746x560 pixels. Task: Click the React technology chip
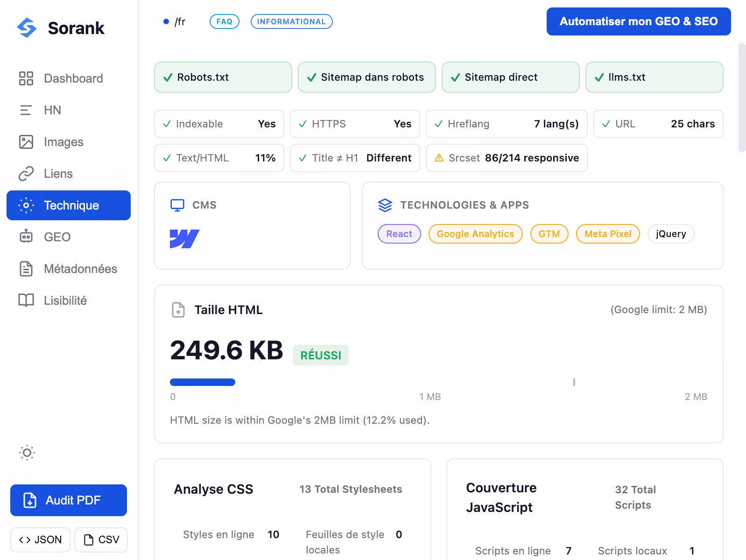pyautogui.click(x=399, y=234)
